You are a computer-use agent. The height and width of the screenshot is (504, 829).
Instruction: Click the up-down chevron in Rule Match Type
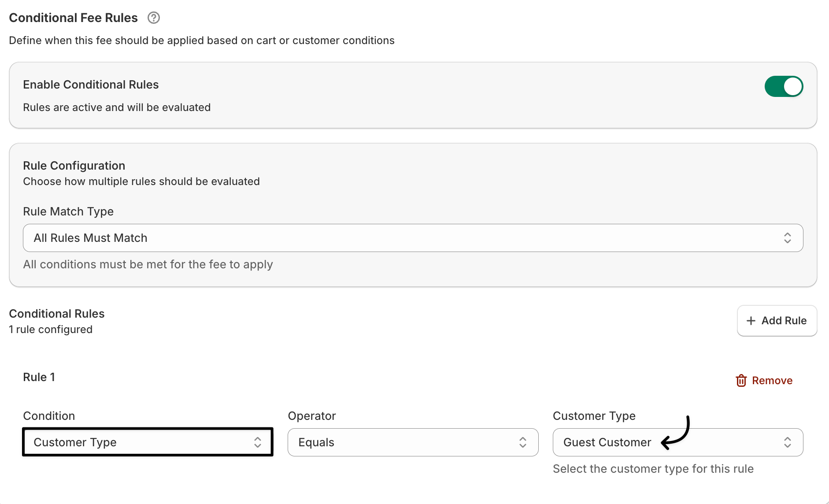tap(787, 238)
